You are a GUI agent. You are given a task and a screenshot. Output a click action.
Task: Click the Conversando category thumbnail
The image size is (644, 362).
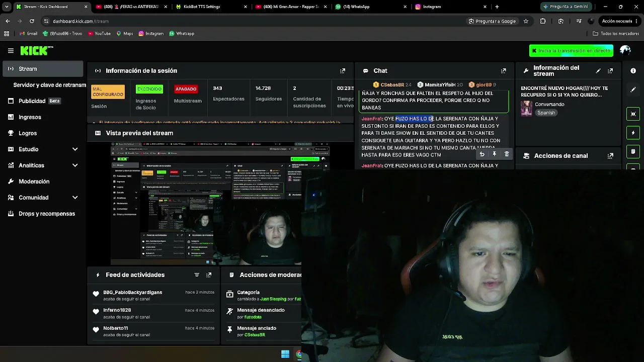526,108
